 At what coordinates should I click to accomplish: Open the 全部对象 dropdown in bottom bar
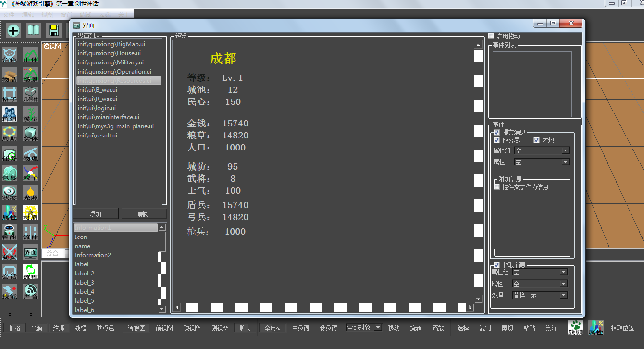tap(364, 327)
